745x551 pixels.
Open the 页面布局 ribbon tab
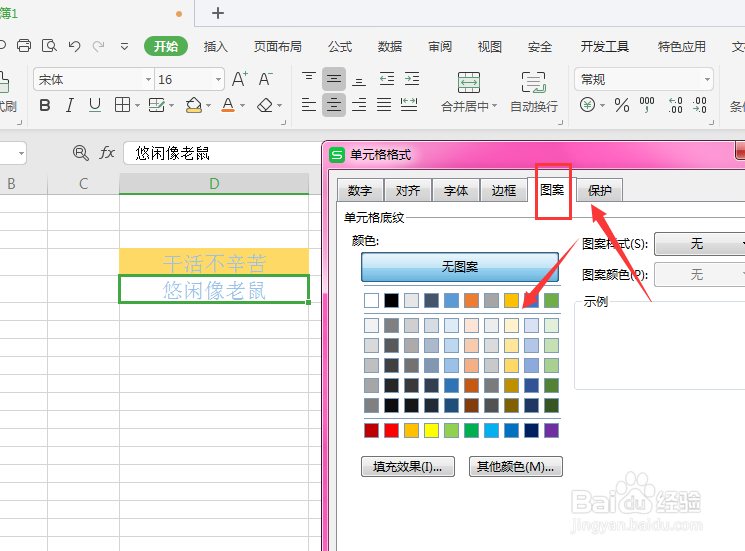pos(277,47)
